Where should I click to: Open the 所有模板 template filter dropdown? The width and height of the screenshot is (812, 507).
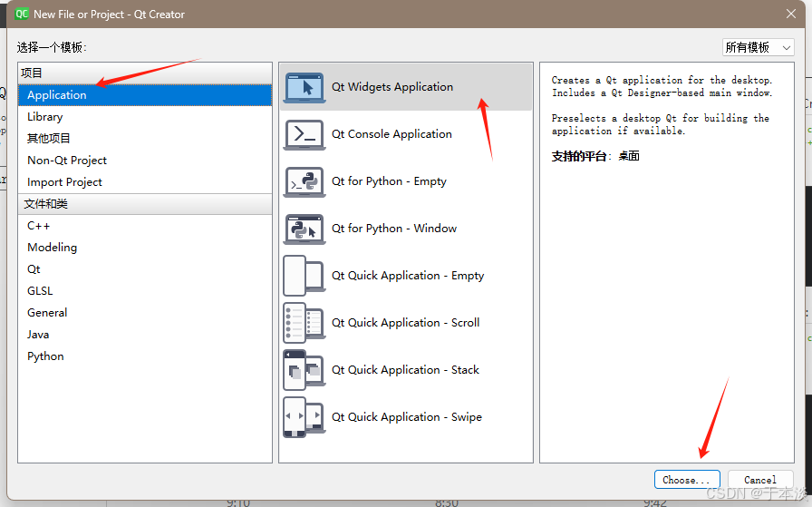(x=759, y=48)
